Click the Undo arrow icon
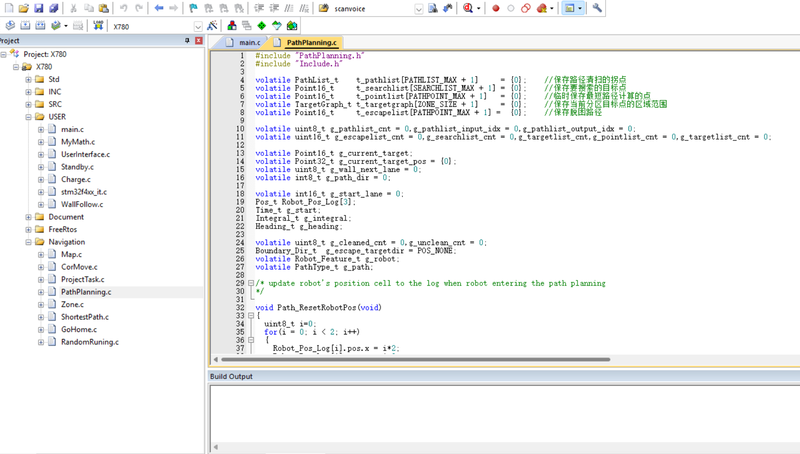This screenshot has width=800, height=454. [123, 8]
